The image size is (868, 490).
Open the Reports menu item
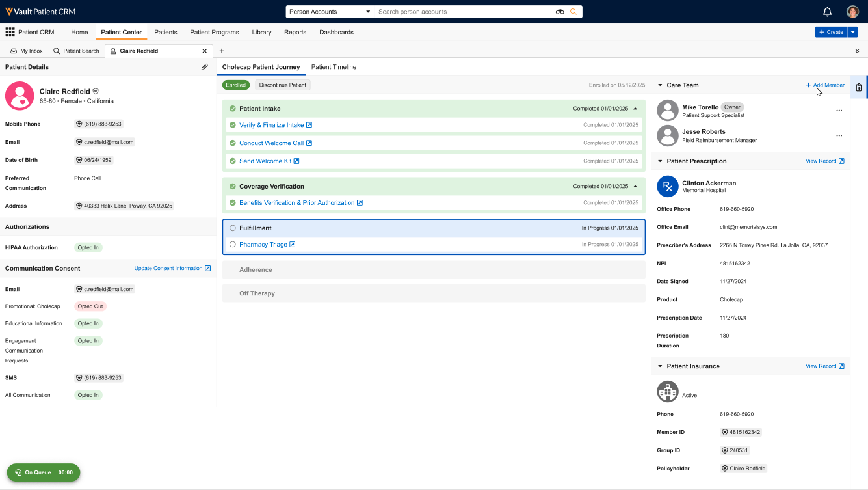(295, 32)
